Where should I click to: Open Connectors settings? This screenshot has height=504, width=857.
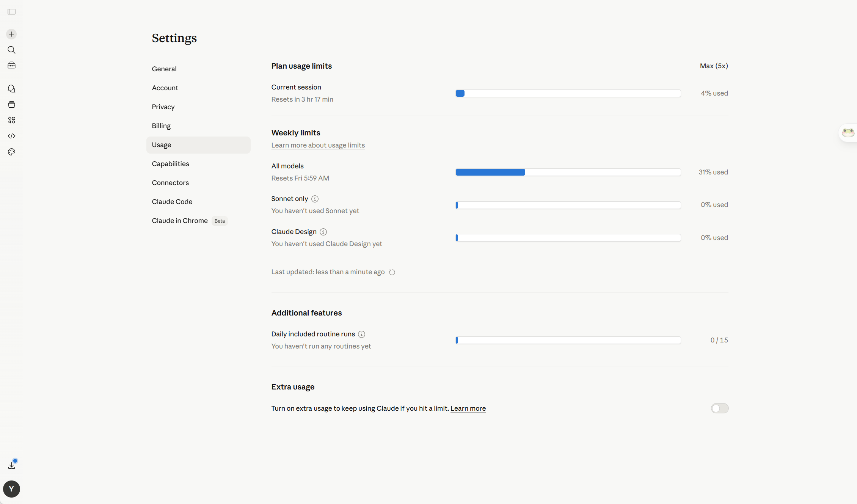[x=198, y=183]
